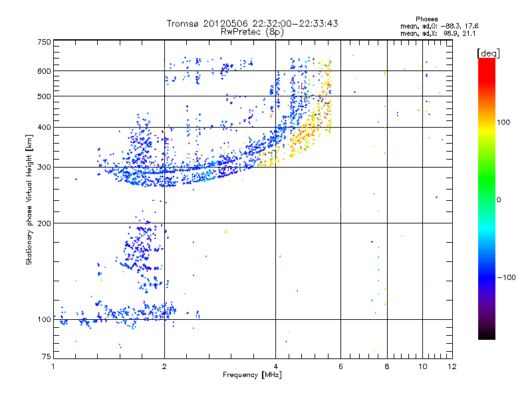Click the colorbar tick label '0'
Screen dimensions: 532x399
tap(499, 200)
